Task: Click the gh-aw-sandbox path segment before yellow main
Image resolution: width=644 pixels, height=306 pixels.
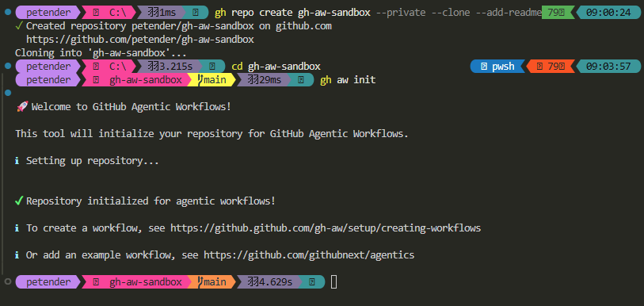Action: click(x=135, y=80)
